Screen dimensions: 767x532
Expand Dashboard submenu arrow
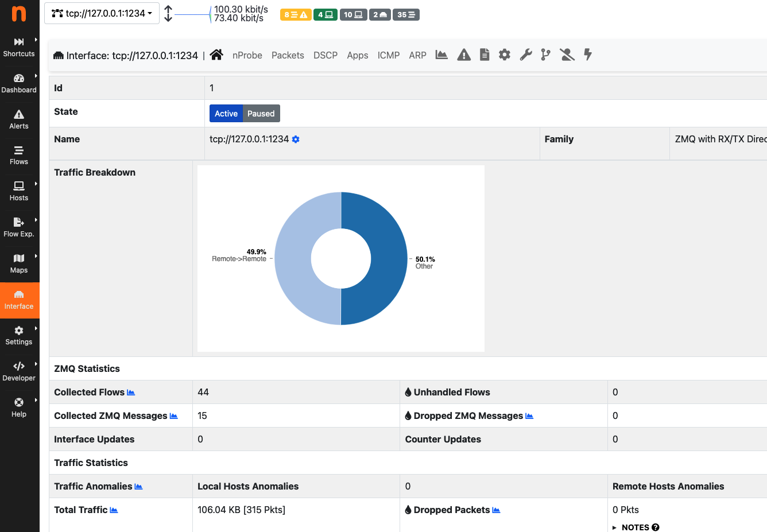[36, 76]
